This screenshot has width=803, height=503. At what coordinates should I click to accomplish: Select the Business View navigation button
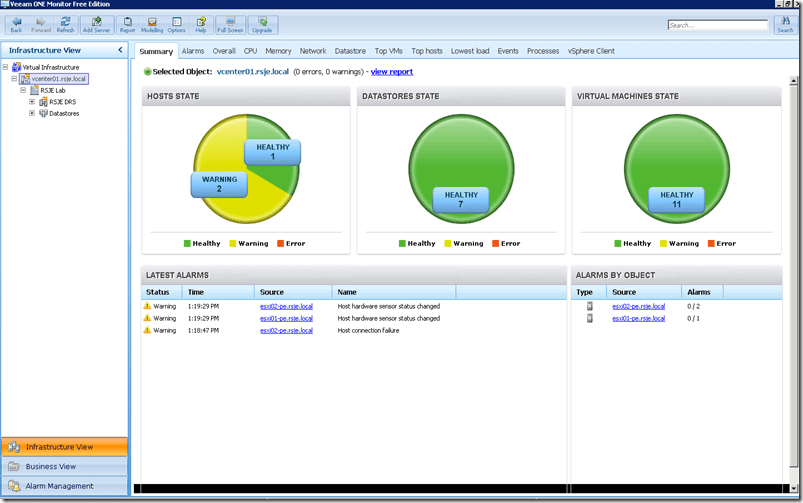51,466
